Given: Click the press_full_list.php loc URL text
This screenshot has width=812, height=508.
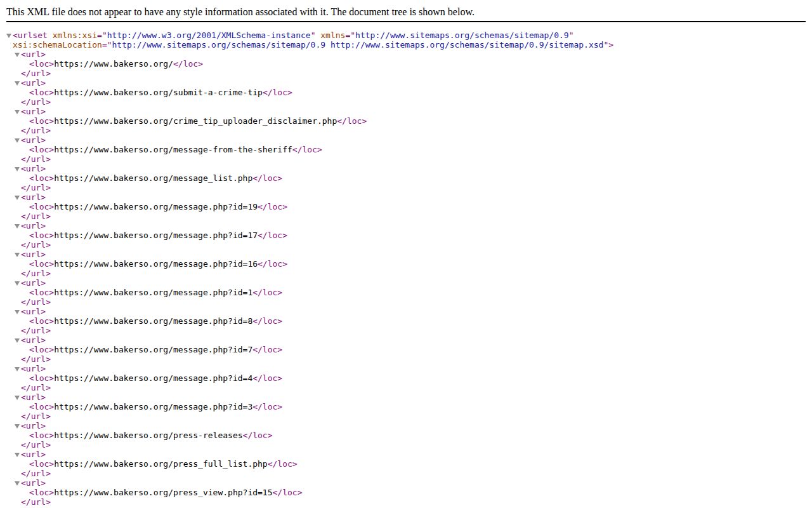Looking at the screenshot, I should tap(161, 464).
